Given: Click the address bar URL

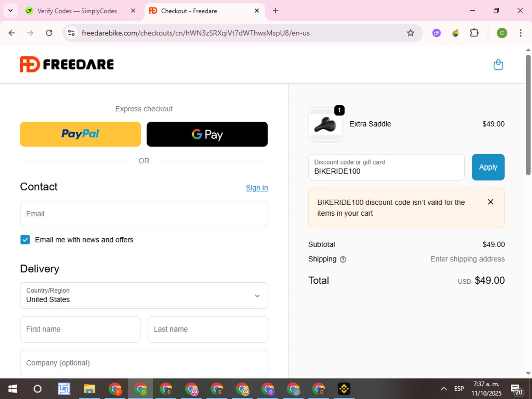Looking at the screenshot, I should point(195,33).
